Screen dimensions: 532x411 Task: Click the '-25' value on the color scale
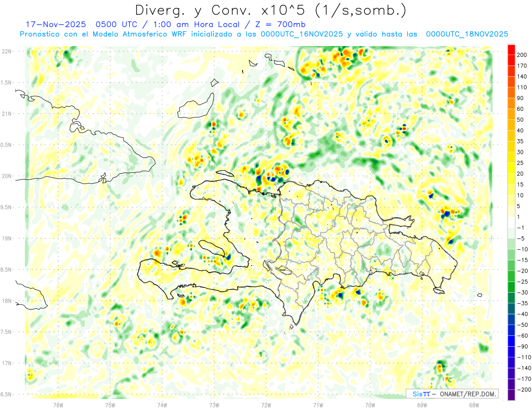coord(523,282)
